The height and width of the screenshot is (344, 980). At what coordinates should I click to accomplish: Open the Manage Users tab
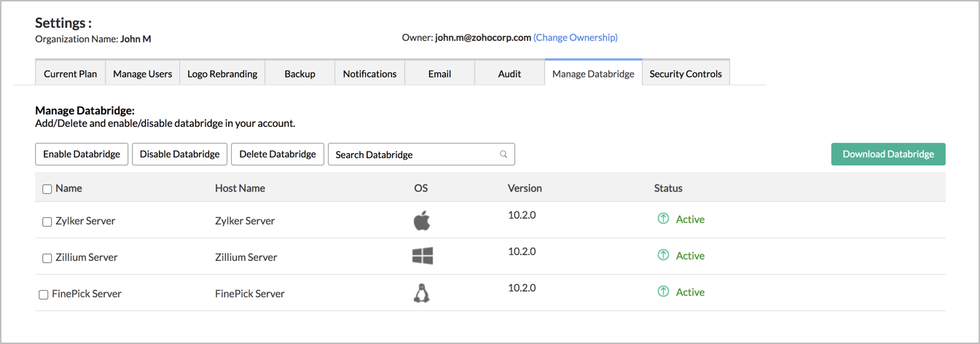click(x=143, y=74)
